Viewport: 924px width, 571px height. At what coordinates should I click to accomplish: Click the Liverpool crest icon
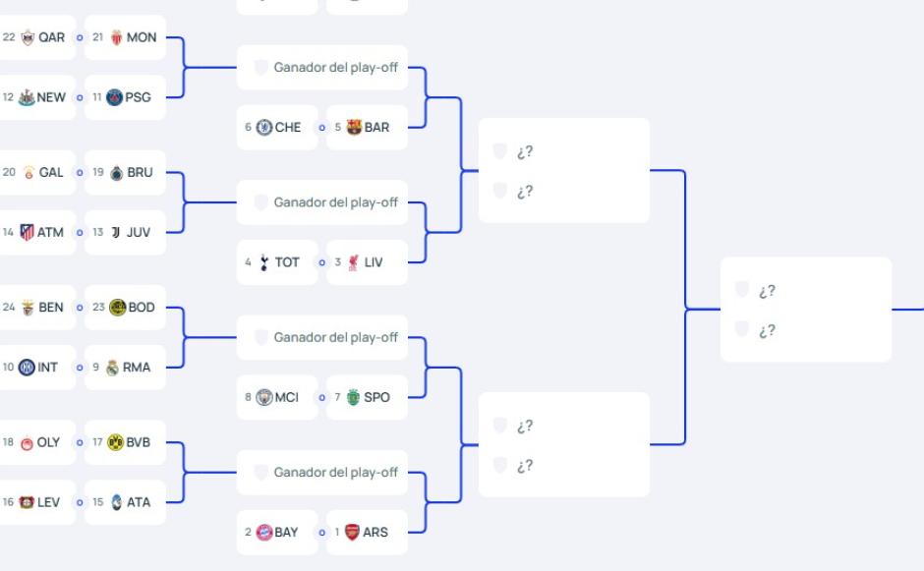tap(355, 262)
